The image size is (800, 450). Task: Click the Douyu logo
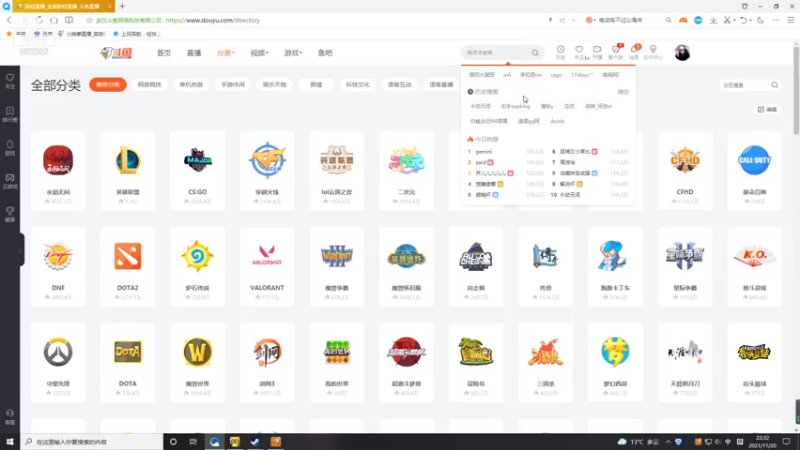(x=117, y=53)
